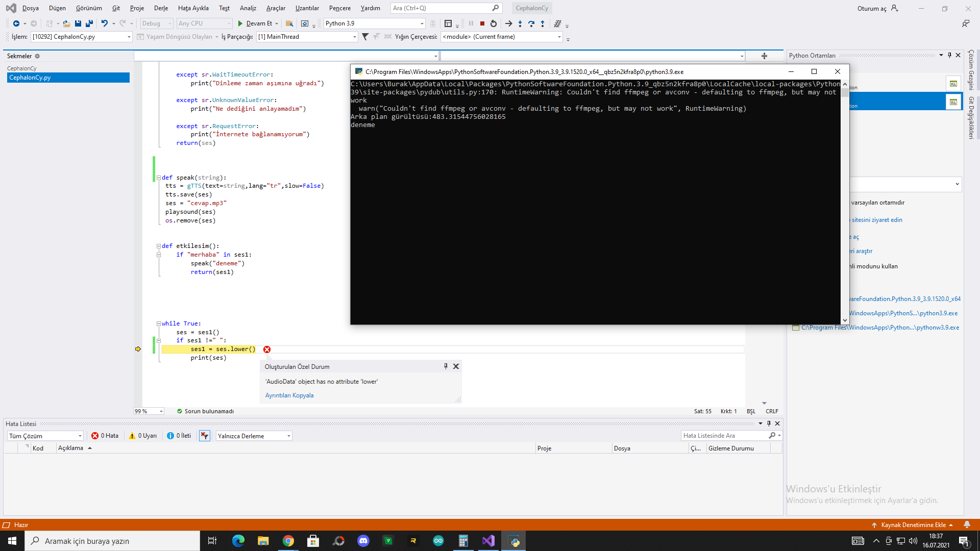Click the restart debugging icon
This screenshot has width=980, height=551.
point(494,23)
